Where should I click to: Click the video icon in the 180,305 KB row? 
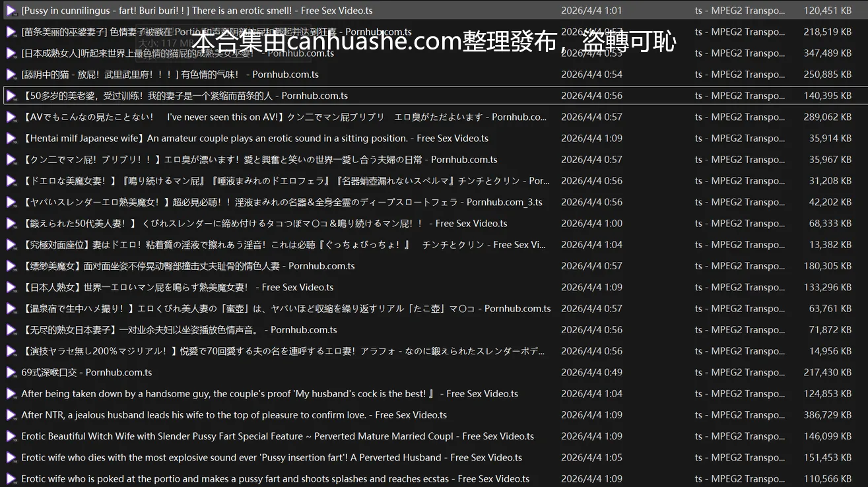[11, 266]
